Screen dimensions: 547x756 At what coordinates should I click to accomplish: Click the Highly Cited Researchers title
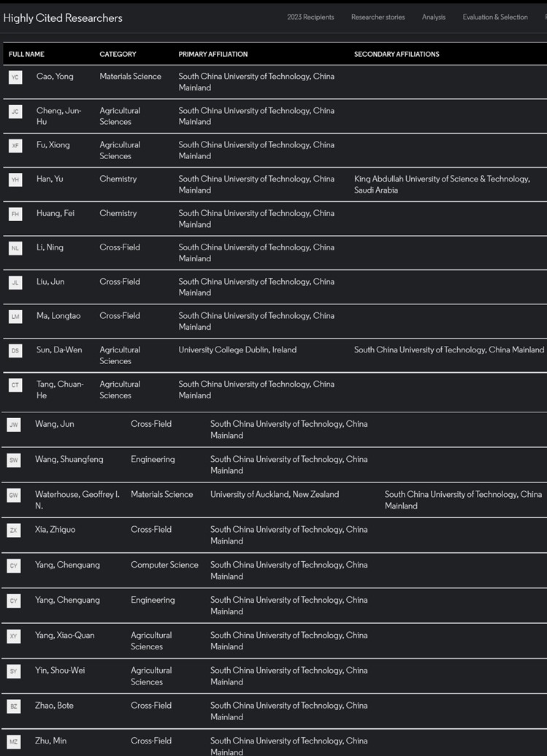[63, 18]
